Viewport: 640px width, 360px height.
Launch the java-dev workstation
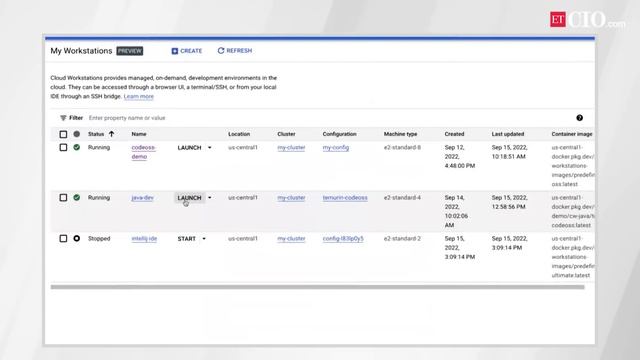point(189,198)
